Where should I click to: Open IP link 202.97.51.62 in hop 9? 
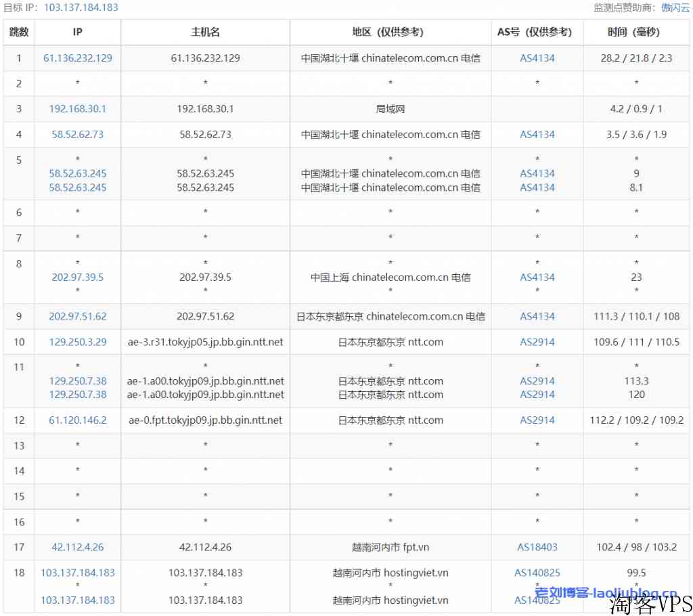tap(78, 316)
